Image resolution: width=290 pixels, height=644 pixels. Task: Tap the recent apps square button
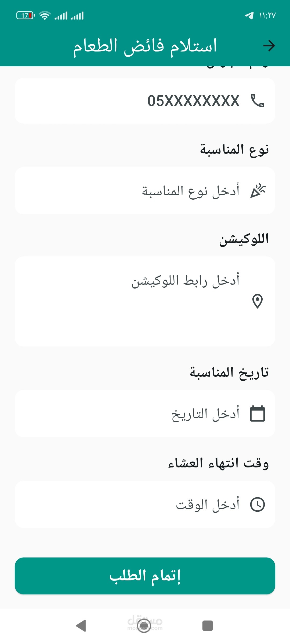(208, 626)
